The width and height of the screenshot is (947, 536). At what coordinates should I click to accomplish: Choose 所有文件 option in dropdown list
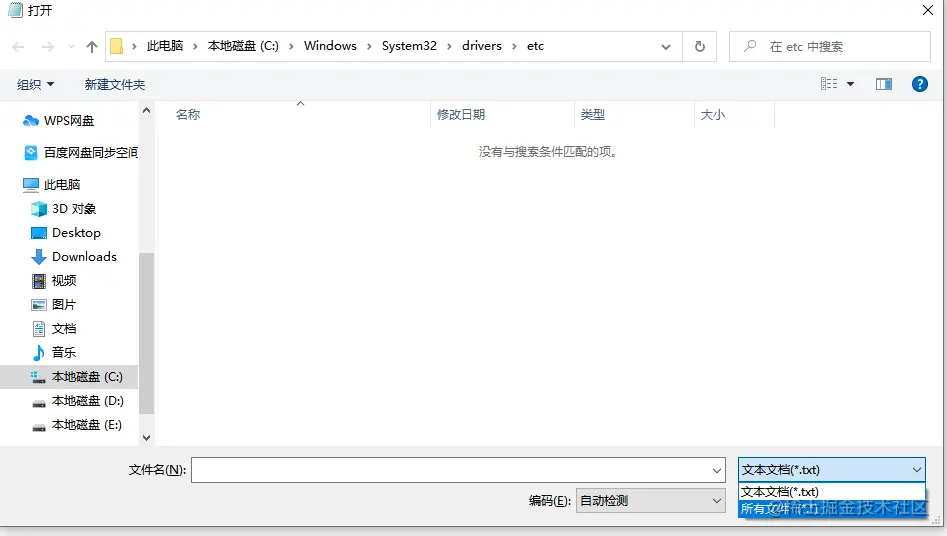(832, 508)
